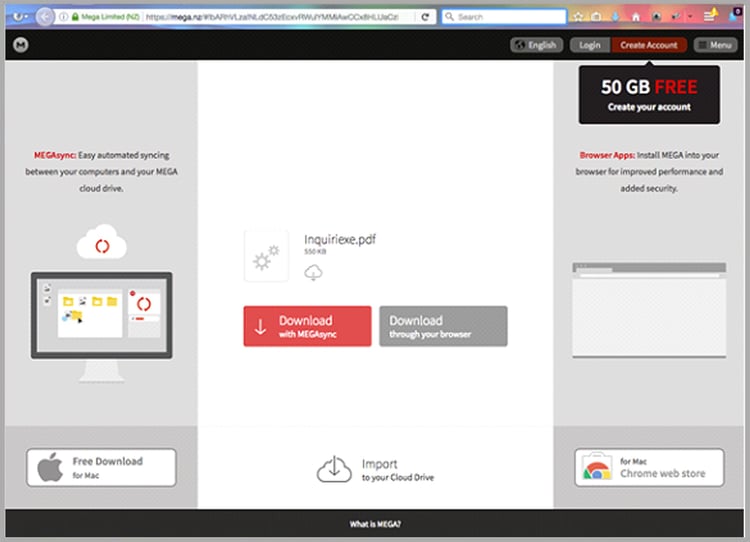This screenshot has height=542, width=750.
Task: Click the cloud import icon under file name
Action: click(x=313, y=273)
